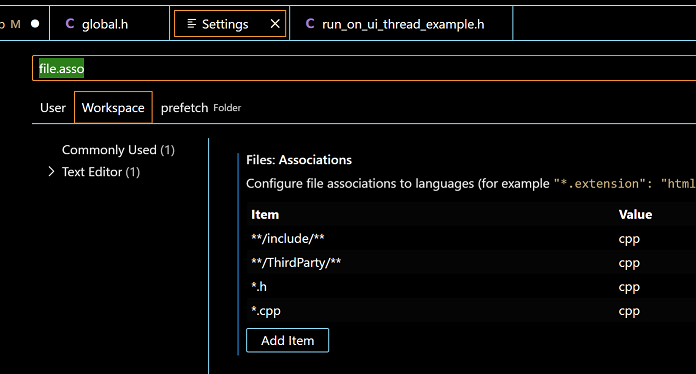Expand the Text Editor settings category

(51, 172)
